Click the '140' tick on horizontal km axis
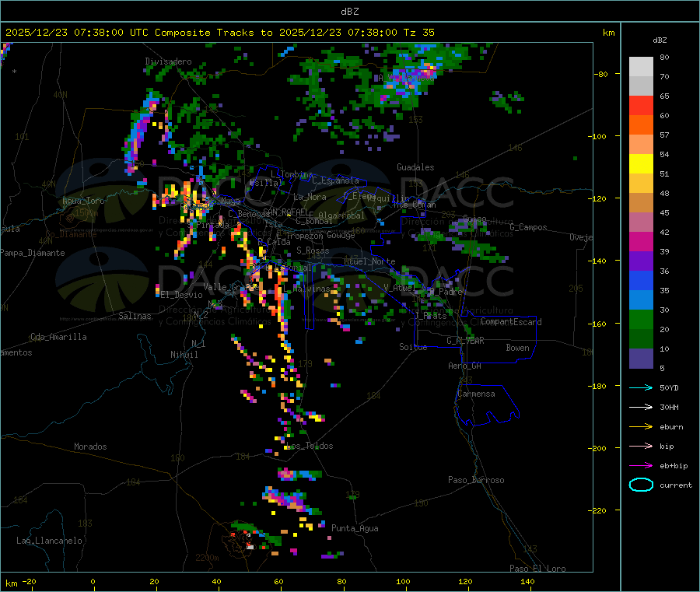Image resolution: width=700 pixels, height=592 pixels. click(527, 581)
